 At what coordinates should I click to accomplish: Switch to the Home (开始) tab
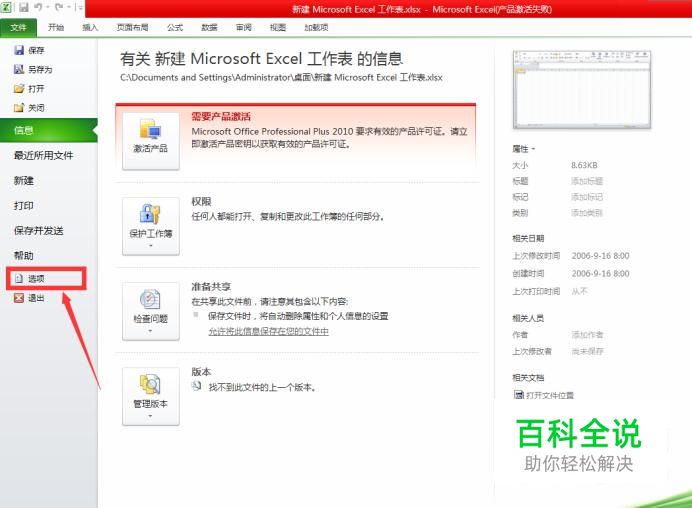(x=56, y=27)
